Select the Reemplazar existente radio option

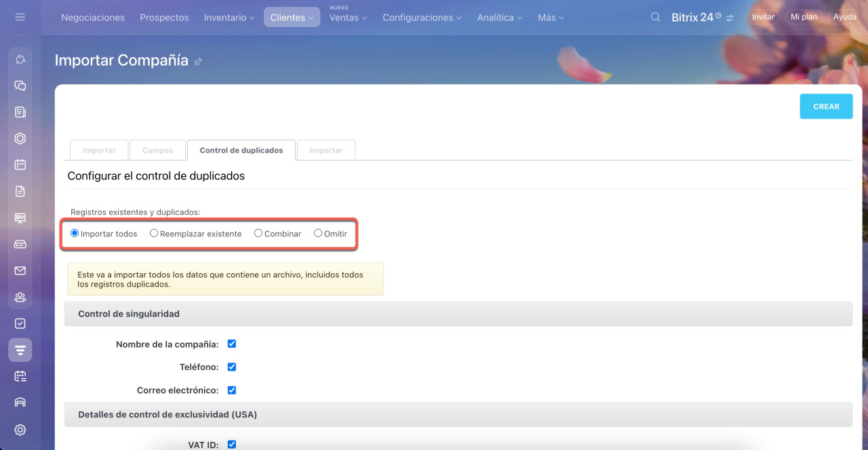click(x=154, y=233)
